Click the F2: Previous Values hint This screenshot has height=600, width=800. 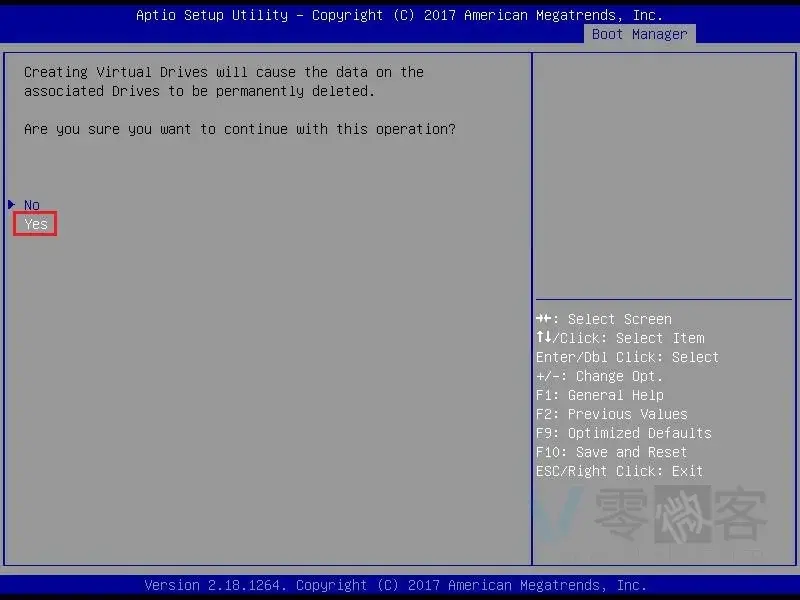[611, 414]
